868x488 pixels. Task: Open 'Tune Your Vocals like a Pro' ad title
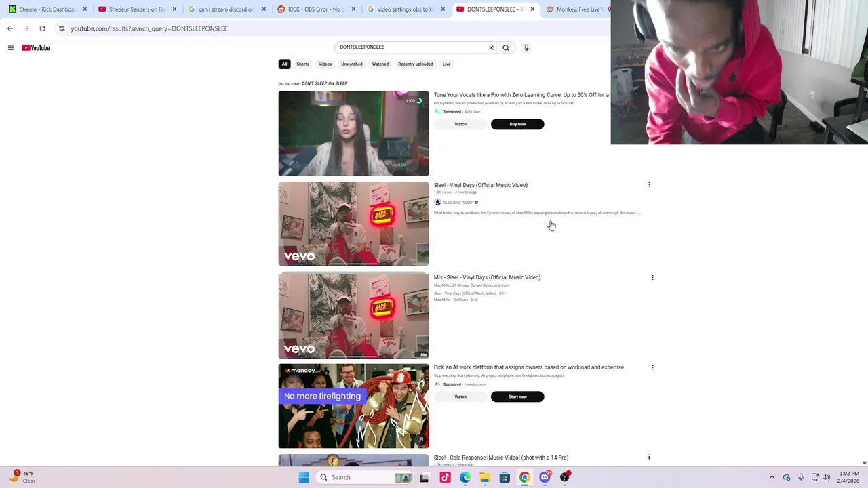pos(521,95)
